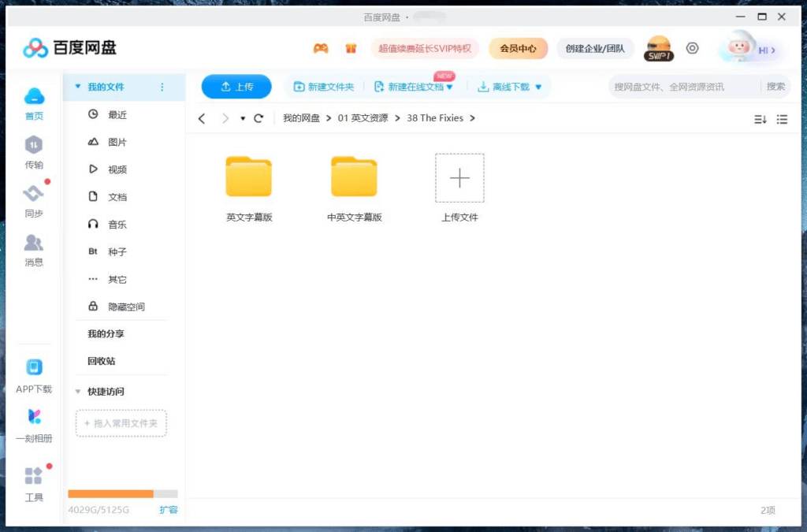Show 隐藏空间 hidden space in the sidebar
Viewport: 807px width, 532px height.
click(125, 306)
